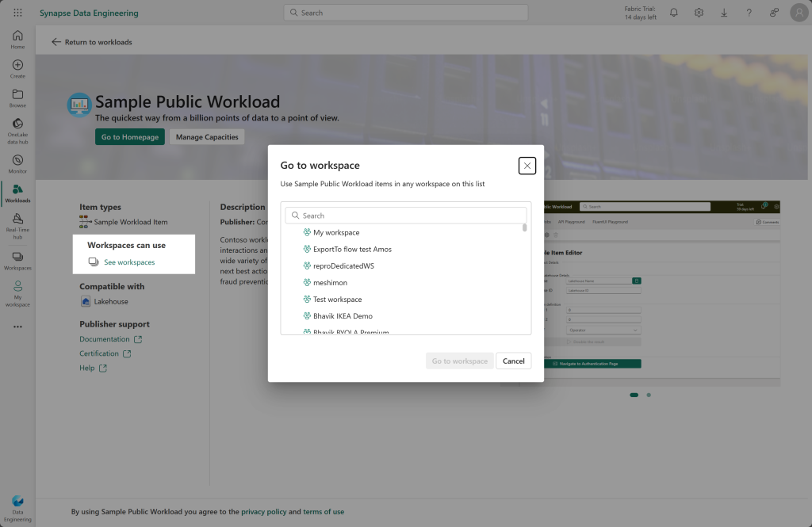812x527 pixels.
Task: Open Real-Time hub sidebar item
Action: point(17,226)
